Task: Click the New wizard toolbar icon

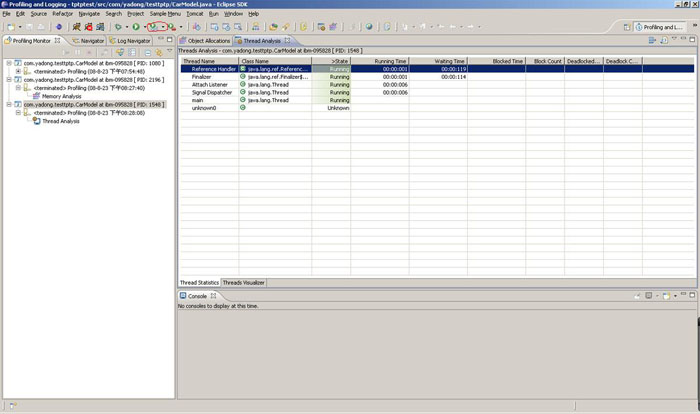Action: coord(11,27)
